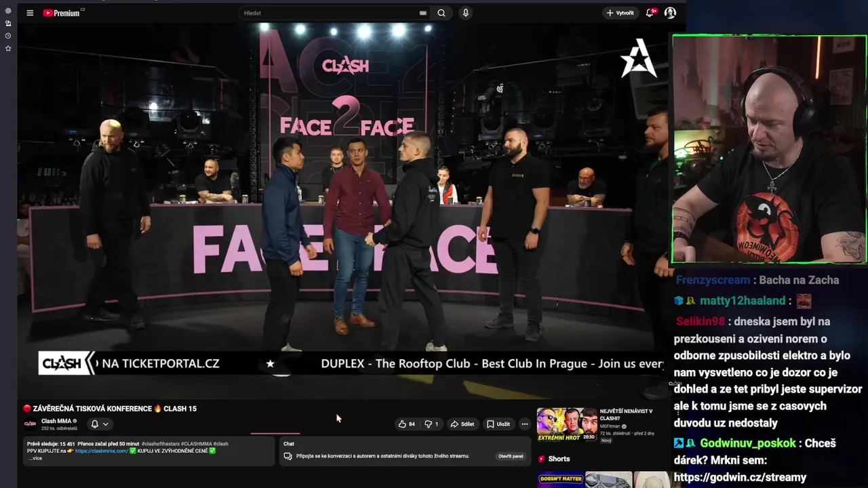Screen dimensions: 868x488
Task: Open the on-screen keyboard icon in search box
Action: coord(423,13)
